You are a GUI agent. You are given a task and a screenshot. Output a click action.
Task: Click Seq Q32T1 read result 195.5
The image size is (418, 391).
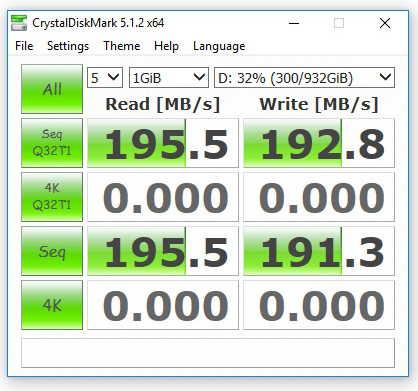pyautogui.click(x=163, y=143)
